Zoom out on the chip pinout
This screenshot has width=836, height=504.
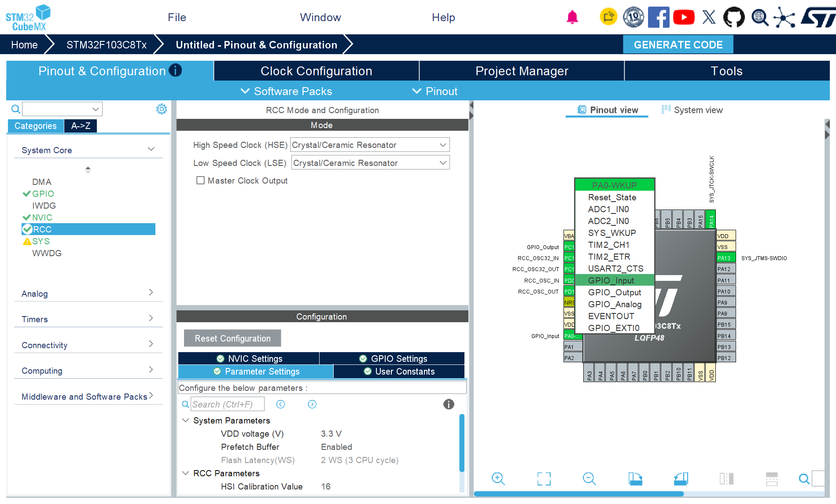(589, 478)
